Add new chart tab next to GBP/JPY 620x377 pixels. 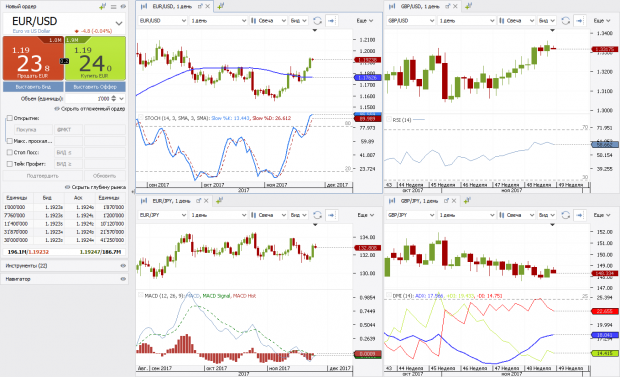coord(467,201)
